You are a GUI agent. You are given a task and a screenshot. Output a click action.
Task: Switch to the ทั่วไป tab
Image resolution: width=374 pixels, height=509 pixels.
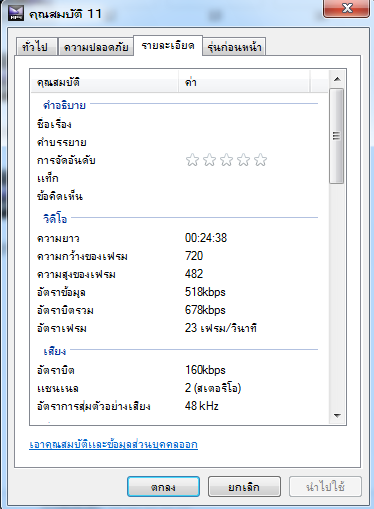(37, 47)
